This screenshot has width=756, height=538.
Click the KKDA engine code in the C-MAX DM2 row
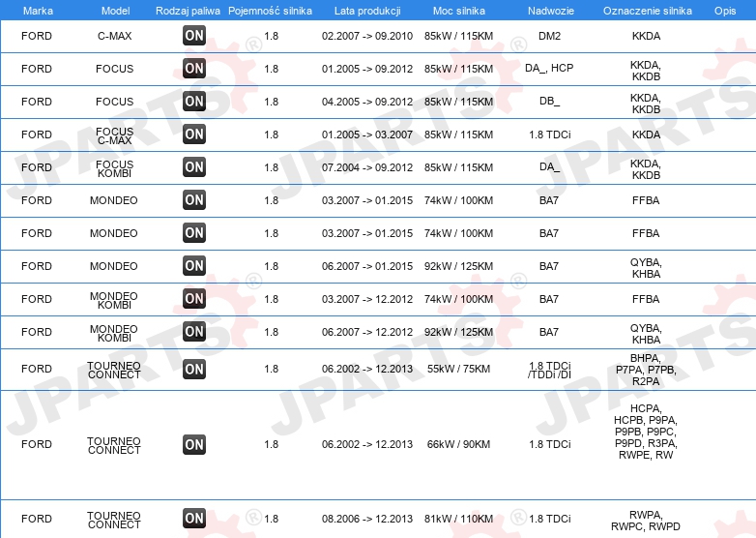pos(646,36)
